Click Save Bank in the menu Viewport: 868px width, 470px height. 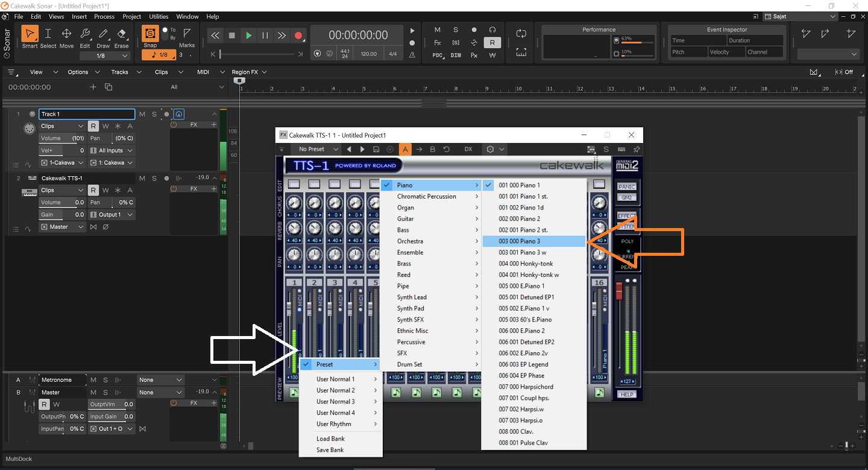click(341, 450)
